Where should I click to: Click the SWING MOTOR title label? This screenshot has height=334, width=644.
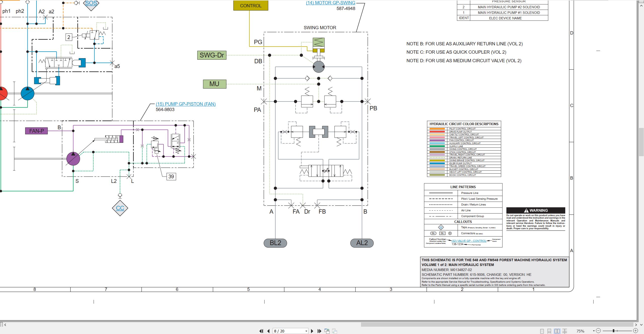click(320, 28)
